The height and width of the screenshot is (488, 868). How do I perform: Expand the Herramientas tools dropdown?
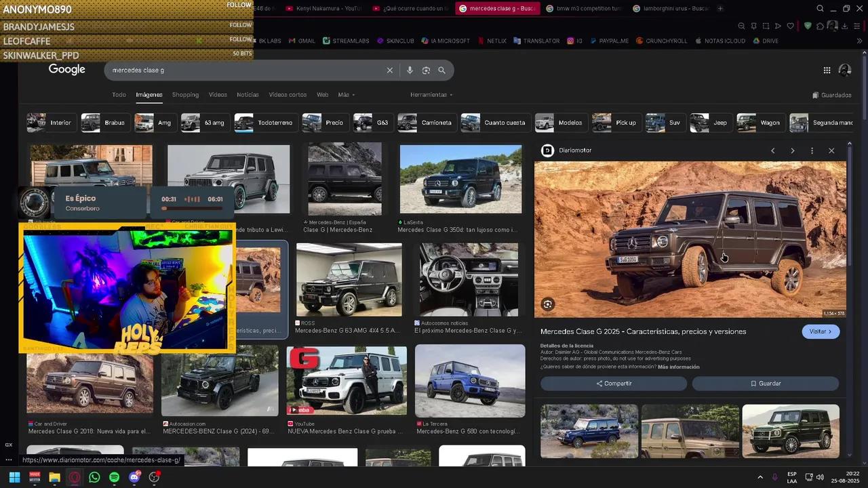point(431,95)
